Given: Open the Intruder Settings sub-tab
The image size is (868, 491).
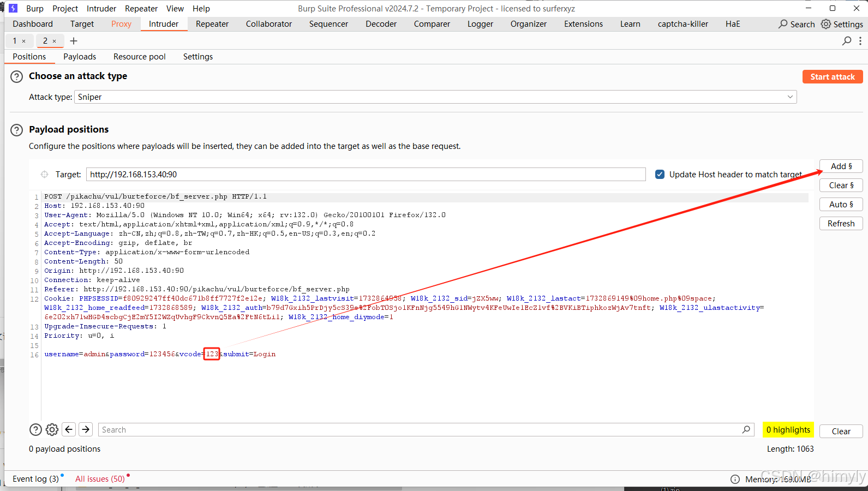Looking at the screenshot, I should coord(198,57).
